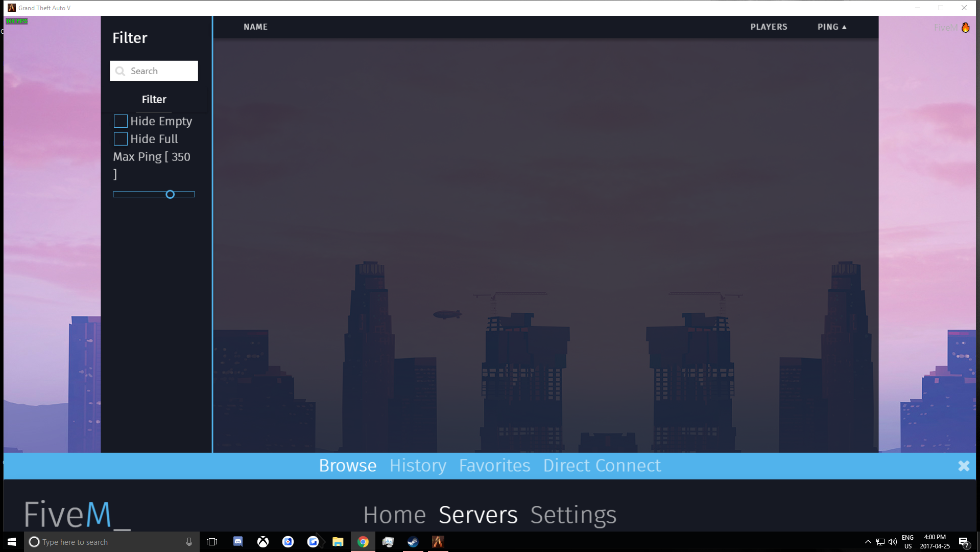The height and width of the screenshot is (552, 980).
Task: Open the Windows Start menu
Action: (x=12, y=542)
